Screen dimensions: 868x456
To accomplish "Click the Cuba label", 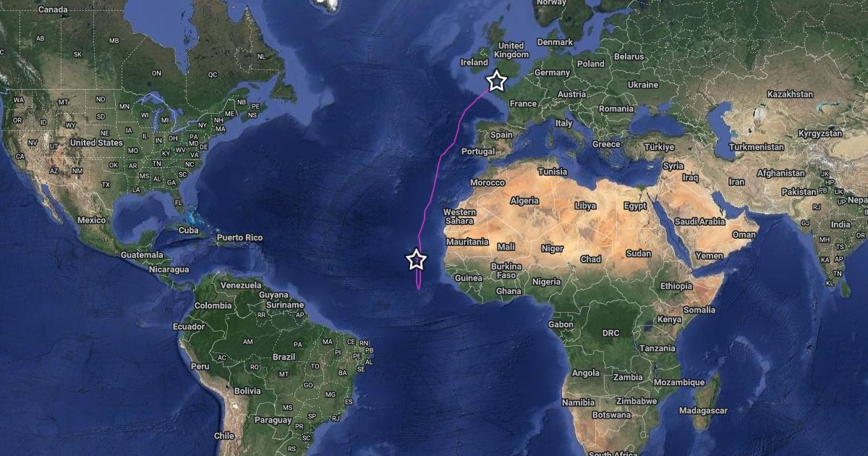I will [x=188, y=230].
